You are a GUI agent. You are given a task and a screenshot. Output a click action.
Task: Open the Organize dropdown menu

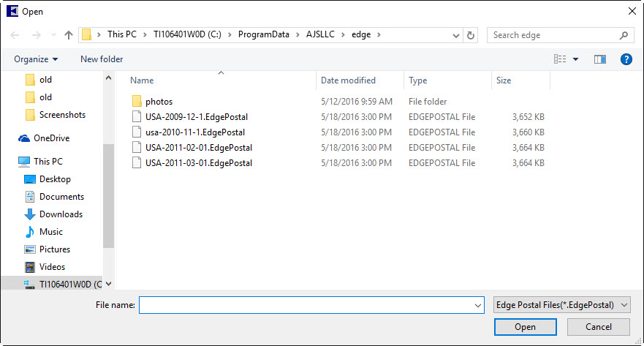36,59
